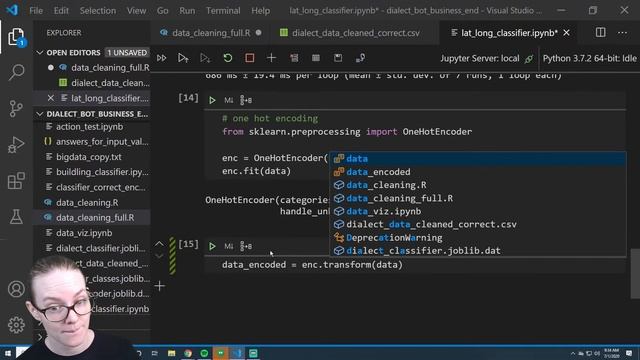Open the Source Control view
The width and height of the screenshot is (640, 360).
coord(16,109)
